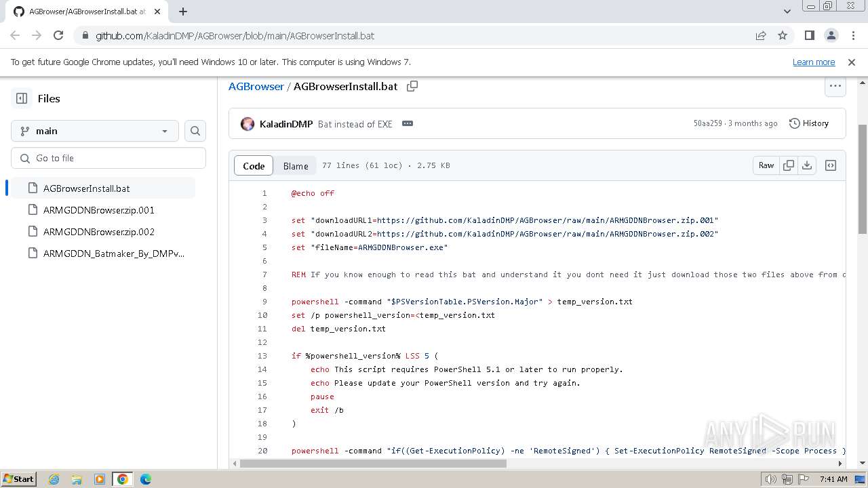
Task: Click the 7:41 AM system clock
Action: (833, 479)
